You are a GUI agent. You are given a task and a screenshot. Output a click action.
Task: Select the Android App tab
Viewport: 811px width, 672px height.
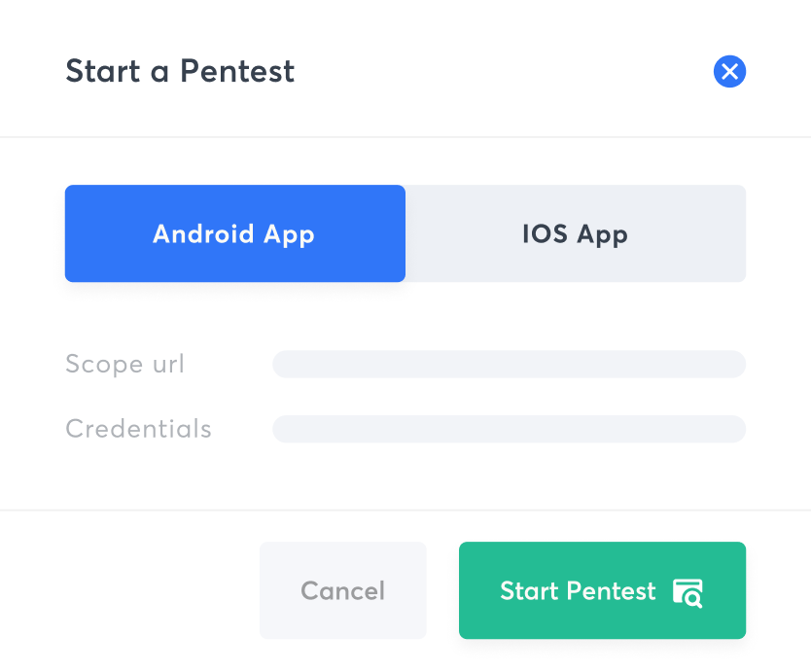[234, 233]
